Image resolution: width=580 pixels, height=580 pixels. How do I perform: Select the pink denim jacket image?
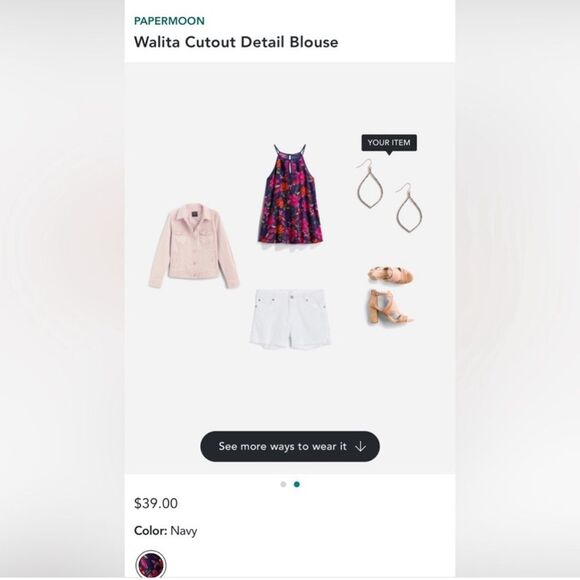[194, 246]
